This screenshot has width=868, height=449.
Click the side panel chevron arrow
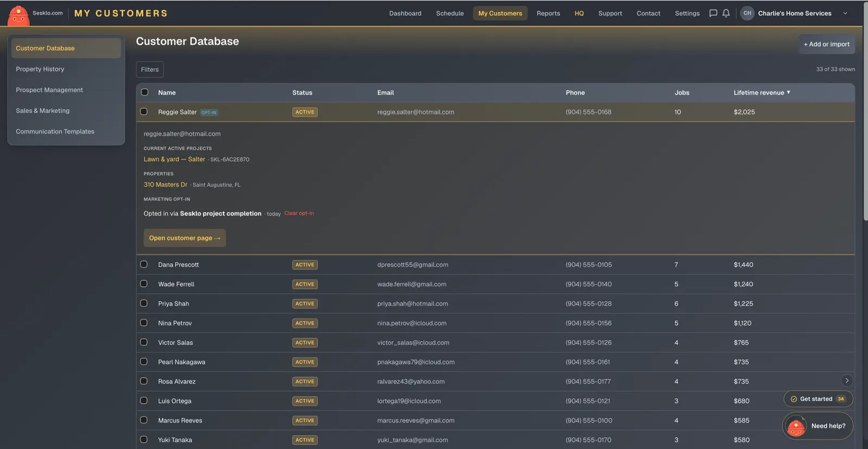[846, 381]
